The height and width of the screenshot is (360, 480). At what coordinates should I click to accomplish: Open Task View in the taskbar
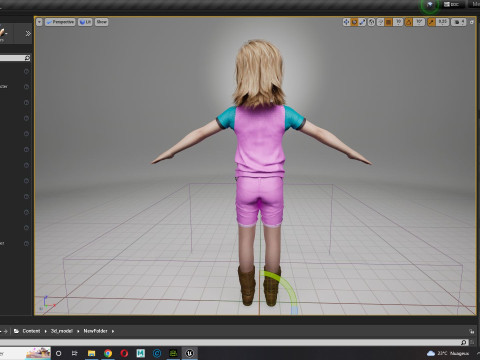(75, 353)
